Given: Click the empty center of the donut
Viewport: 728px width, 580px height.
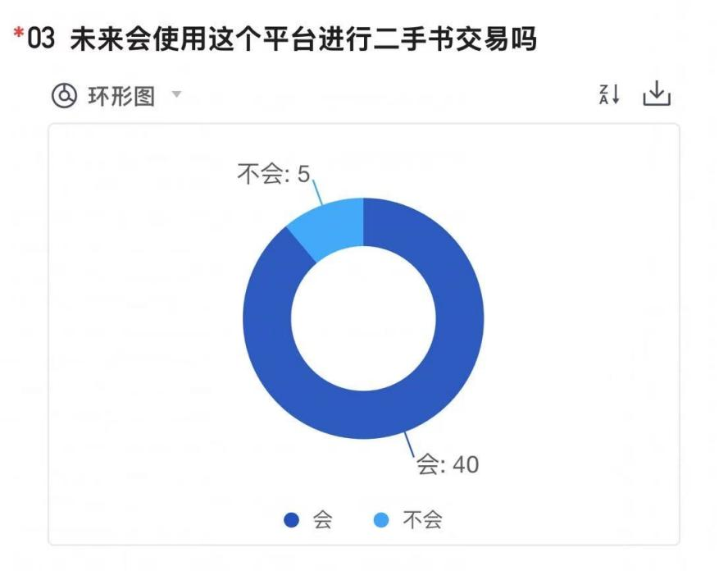Looking at the screenshot, I should (363, 318).
